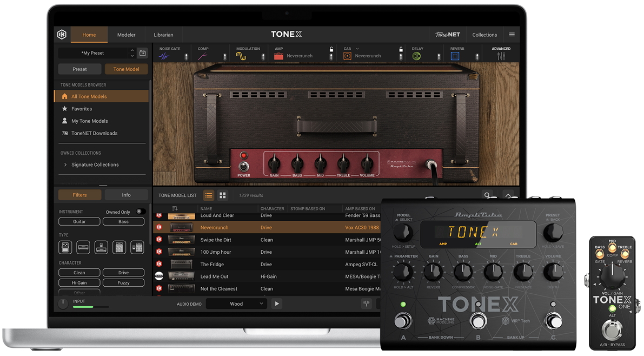This screenshot has width=644, height=356.
Task: Open the Reverb effect icon
Action: [455, 56]
